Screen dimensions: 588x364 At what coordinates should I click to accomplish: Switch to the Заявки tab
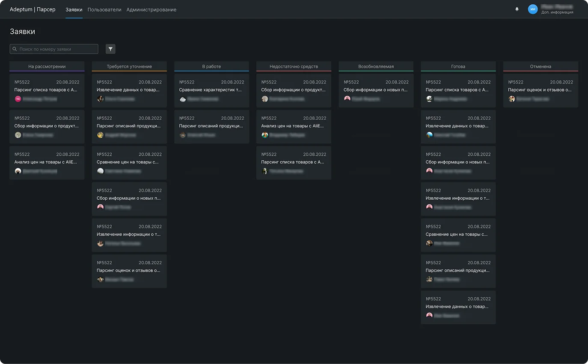point(74,9)
